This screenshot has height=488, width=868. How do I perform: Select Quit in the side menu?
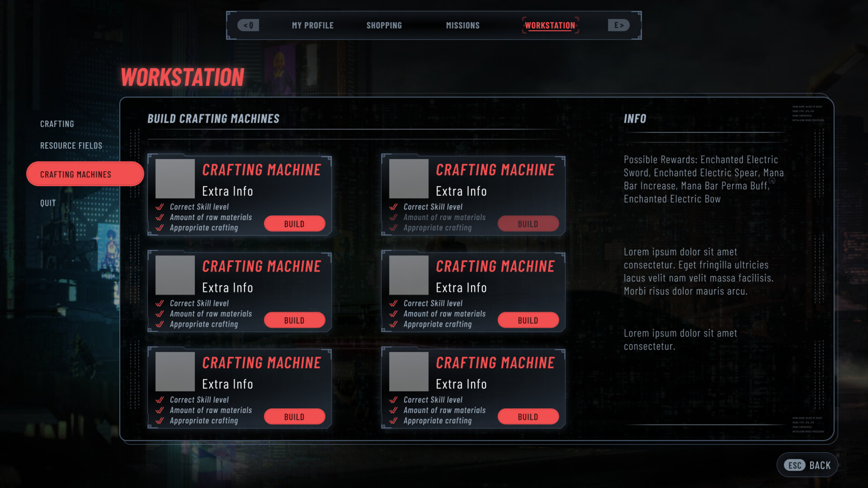(x=48, y=203)
